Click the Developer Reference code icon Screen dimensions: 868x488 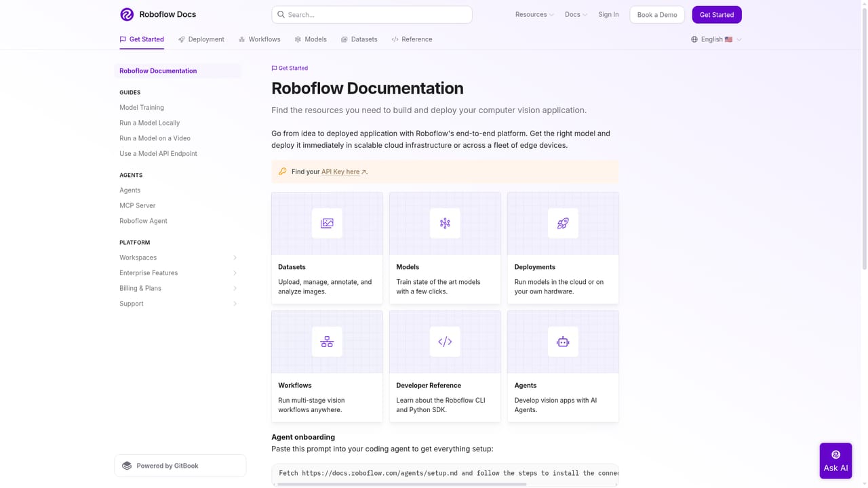(445, 342)
